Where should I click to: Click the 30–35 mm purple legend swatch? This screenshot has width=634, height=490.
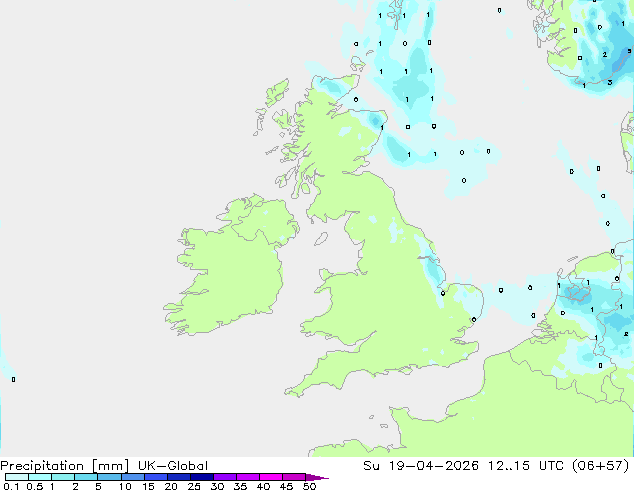click(x=224, y=477)
